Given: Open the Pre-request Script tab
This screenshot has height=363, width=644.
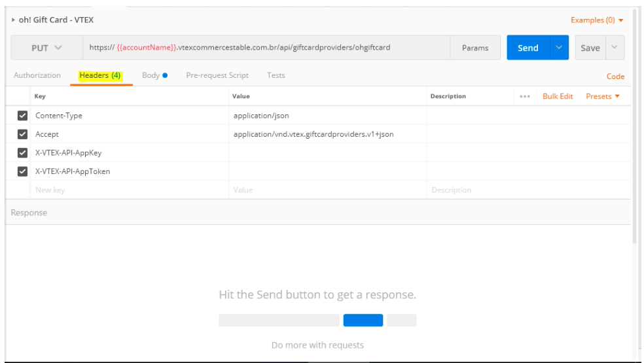Looking at the screenshot, I should [217, 76].
